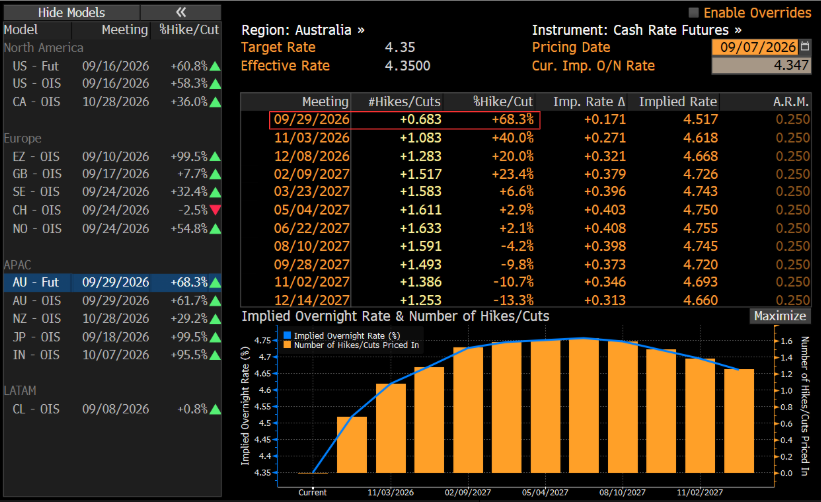Select the CL - OIS model row

click(x=113, y=409)
